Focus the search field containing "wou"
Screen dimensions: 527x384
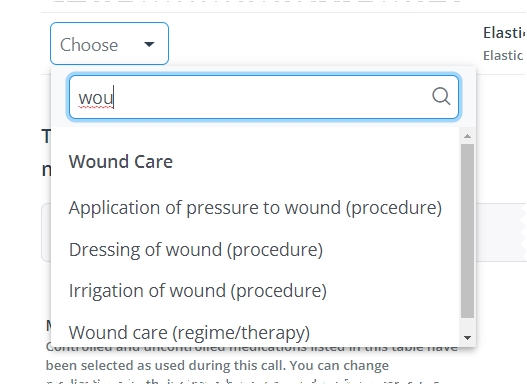click(264, 97)
